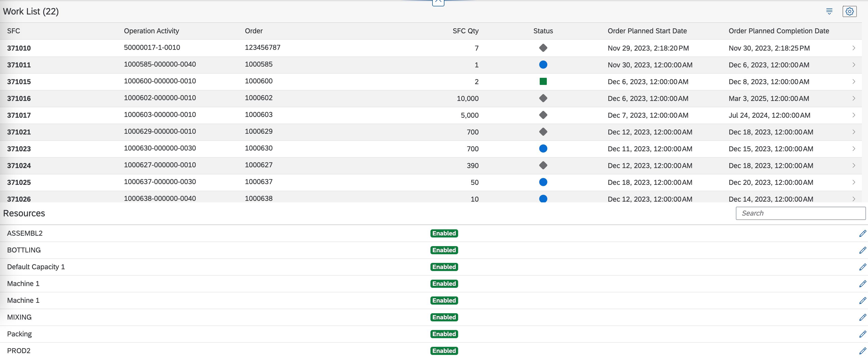Click the SFC Qty column header
868x359 pixels.
coord(465,31)
